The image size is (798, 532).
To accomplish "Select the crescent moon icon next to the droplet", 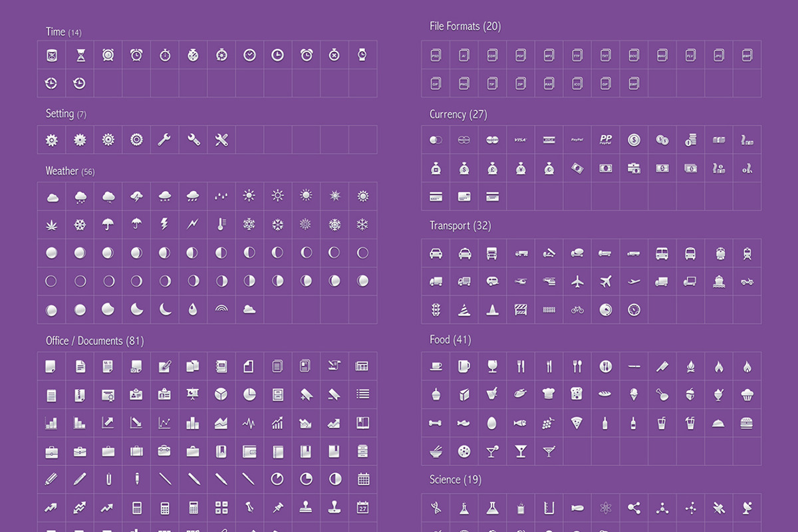I will (x=165, y=309).
